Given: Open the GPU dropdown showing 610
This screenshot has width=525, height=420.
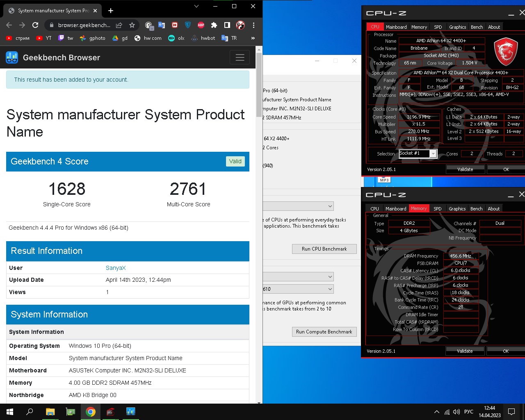Looking at the screenshot, I should pyautogui.click(x=298, y=289).
